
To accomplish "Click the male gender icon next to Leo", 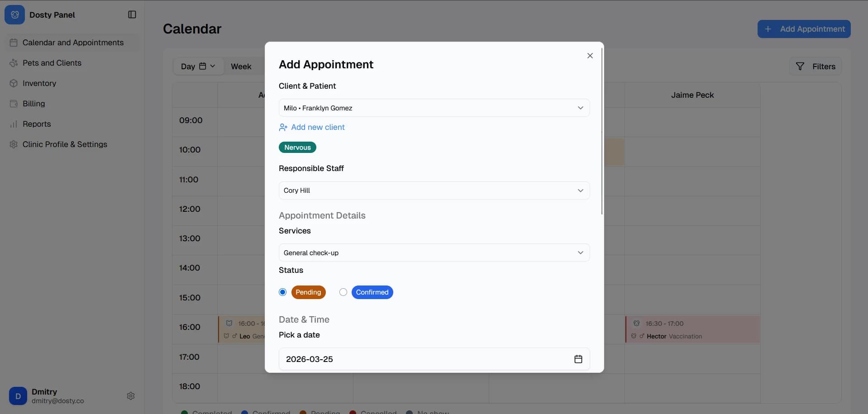I will click(234, 336).
